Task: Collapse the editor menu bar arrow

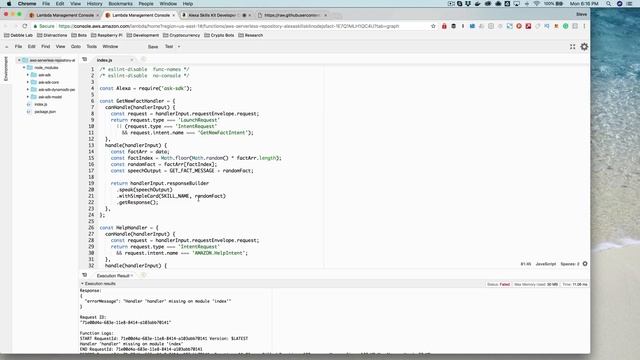Action: coord(7,47)
